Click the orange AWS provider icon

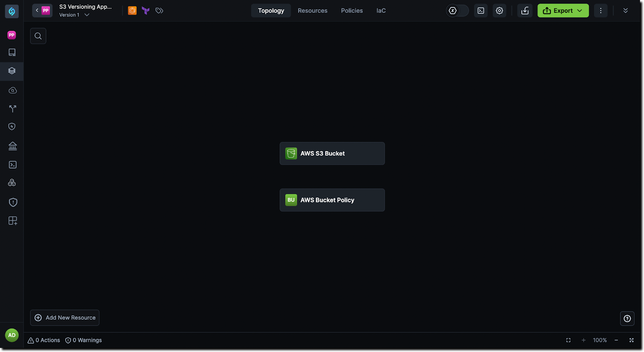[132, 10]
